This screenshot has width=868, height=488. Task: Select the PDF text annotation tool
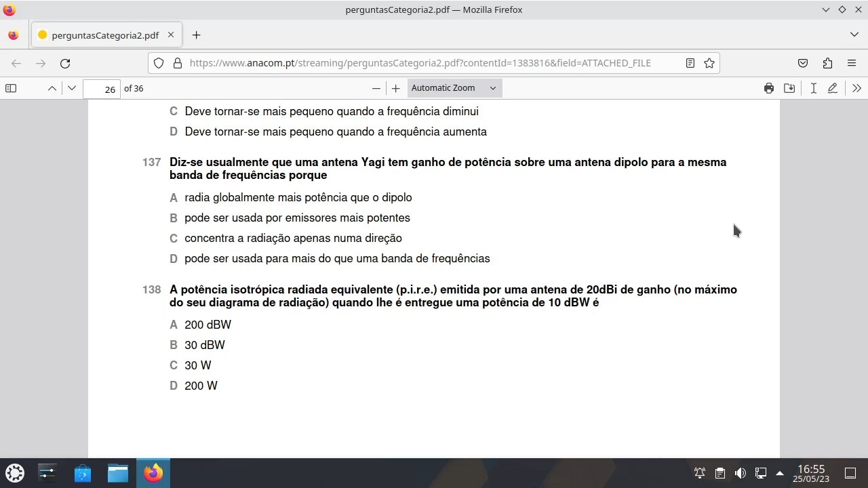coord(813,88)
